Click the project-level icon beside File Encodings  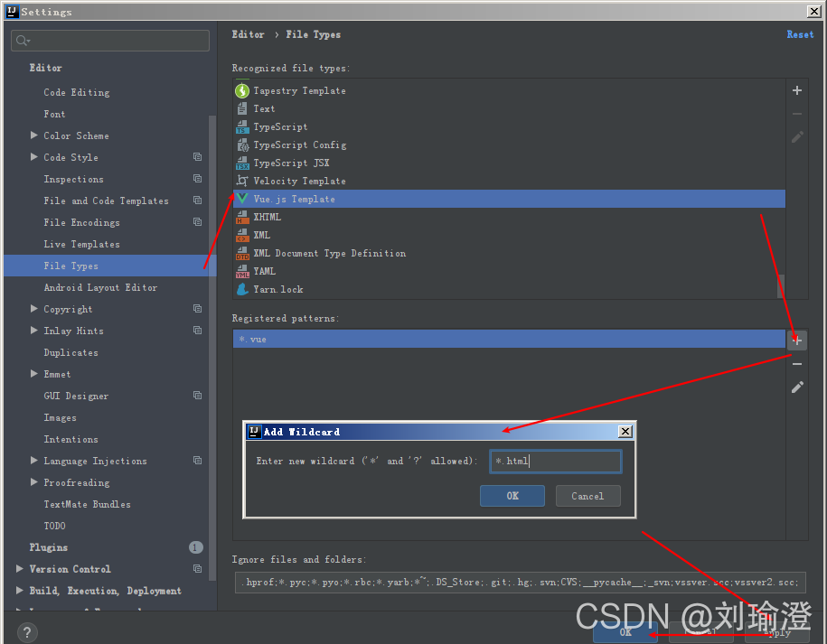point(197,222)
